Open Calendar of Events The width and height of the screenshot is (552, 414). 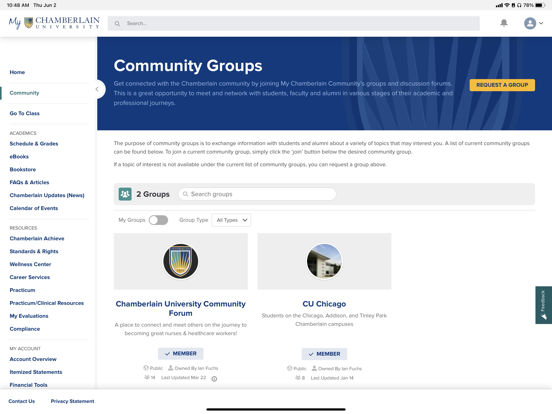[x=34, y=208]
